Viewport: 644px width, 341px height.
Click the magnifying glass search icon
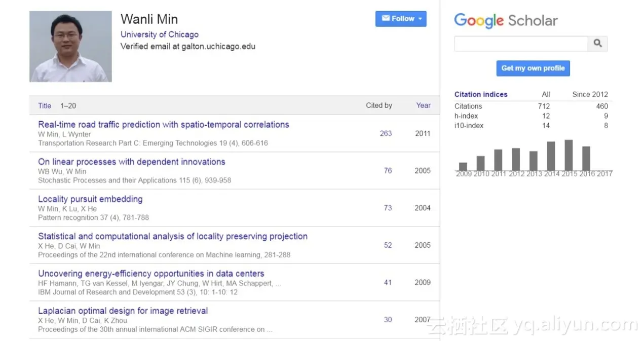pos(597,44)
